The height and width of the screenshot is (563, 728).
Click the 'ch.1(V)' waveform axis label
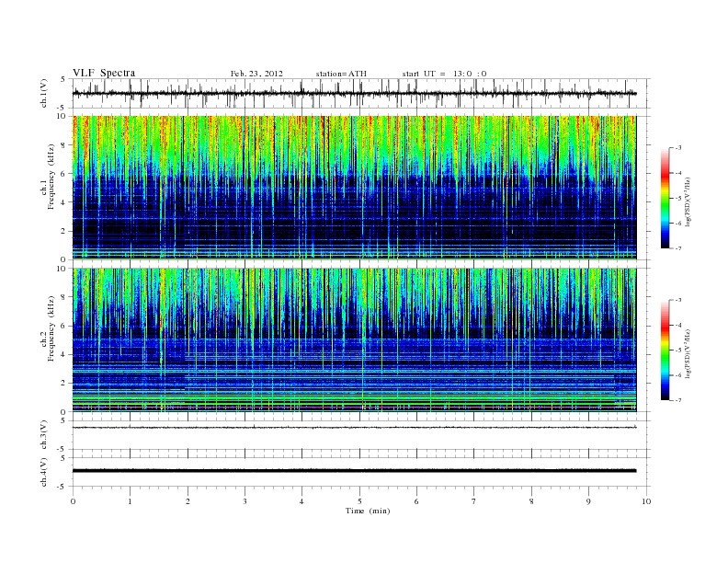click(44, 93)
